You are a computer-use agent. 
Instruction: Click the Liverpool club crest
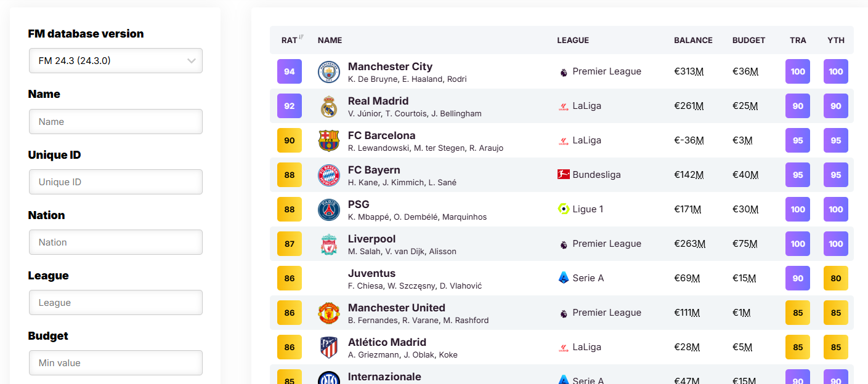pyautogui.click(x=329, y=244)
